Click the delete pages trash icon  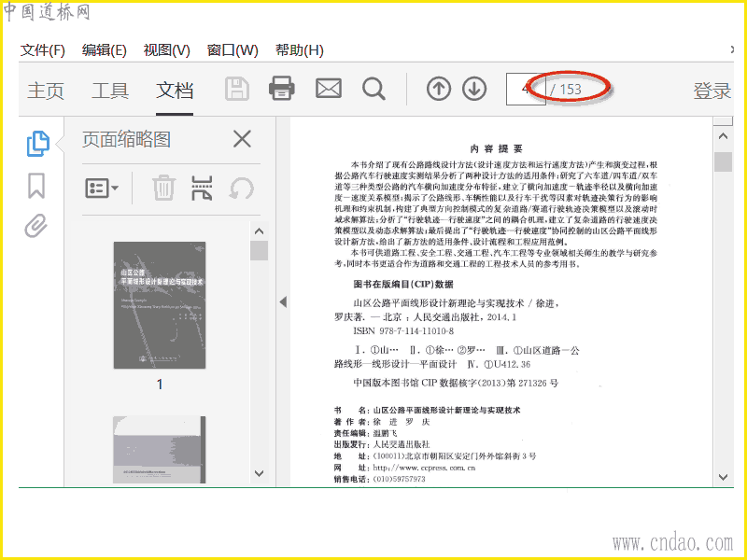click(x=163, y=188)
